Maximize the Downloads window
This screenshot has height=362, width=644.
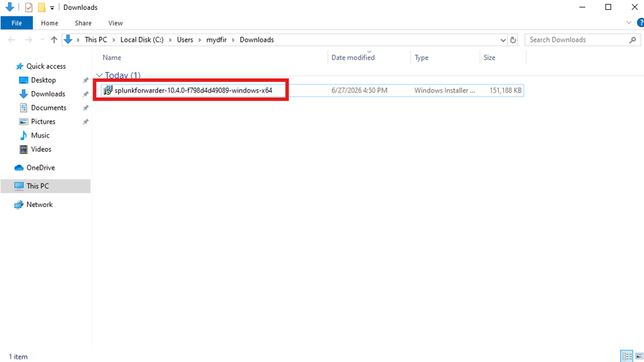click(608, 7)
